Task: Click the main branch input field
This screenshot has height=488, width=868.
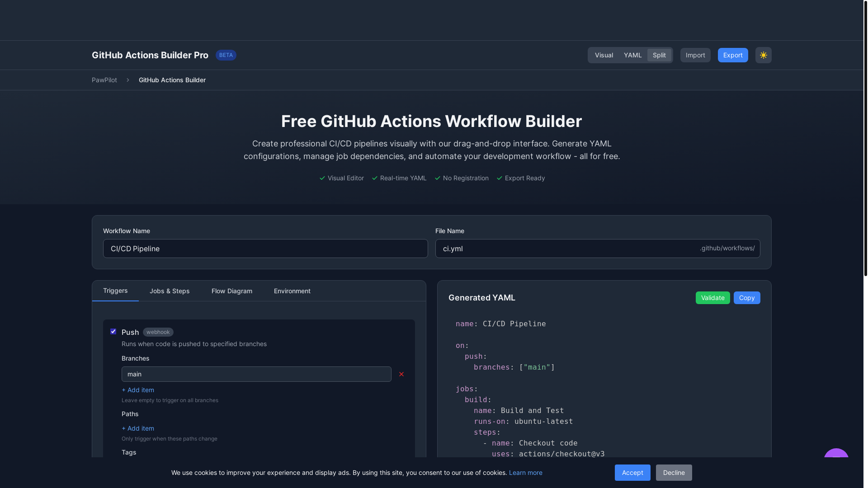Action: click(x=256, y=374)
